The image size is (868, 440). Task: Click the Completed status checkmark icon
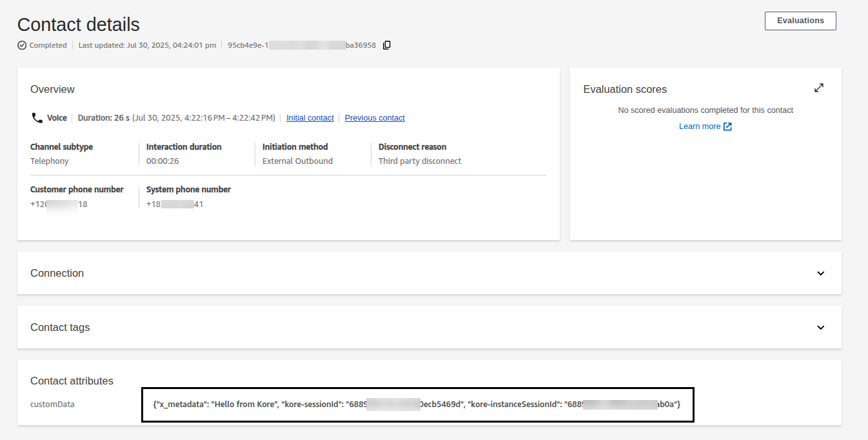[x=22, y=45]
